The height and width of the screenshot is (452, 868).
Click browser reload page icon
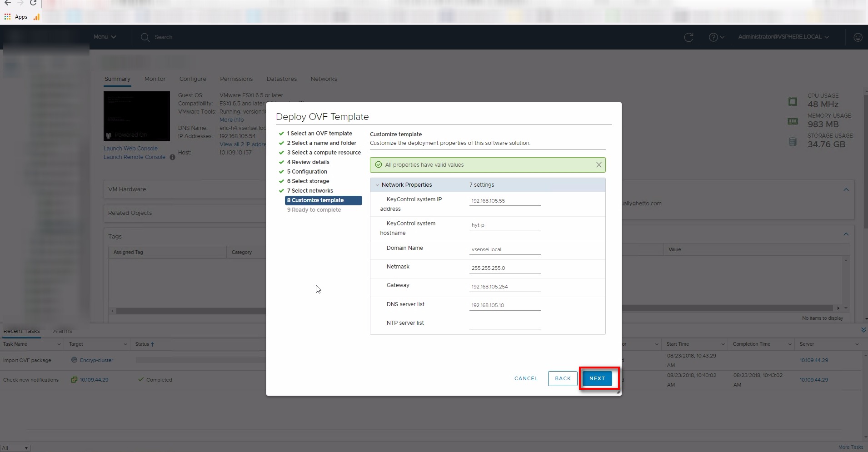(x=33, y=3)
